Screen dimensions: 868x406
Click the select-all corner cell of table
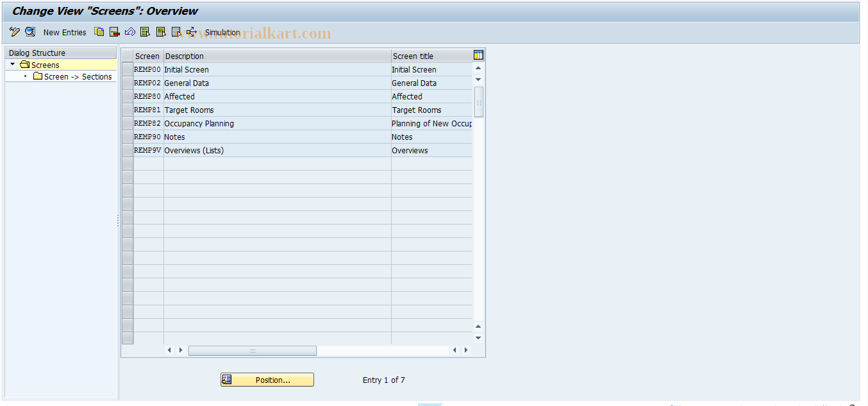(x=128, y=56)
